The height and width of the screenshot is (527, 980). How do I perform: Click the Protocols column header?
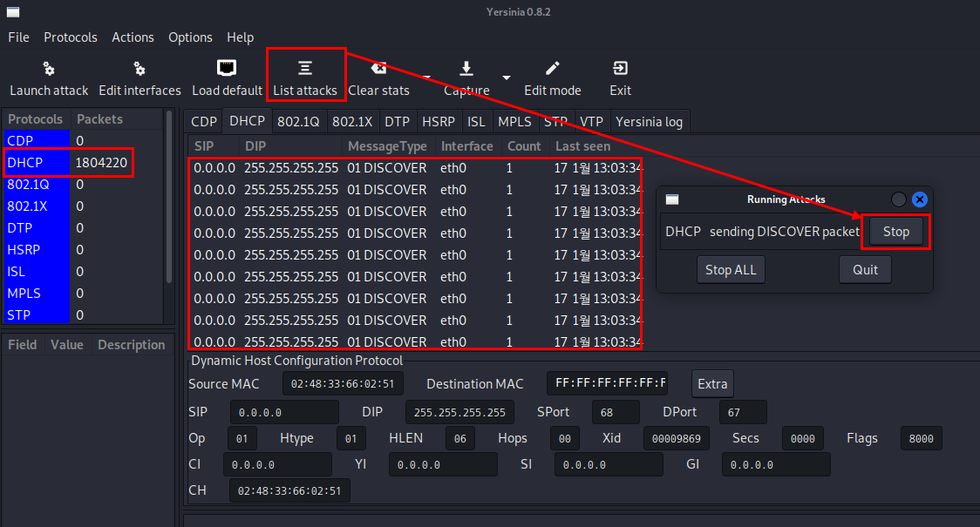pyautogui.click(x=36, y=119)
